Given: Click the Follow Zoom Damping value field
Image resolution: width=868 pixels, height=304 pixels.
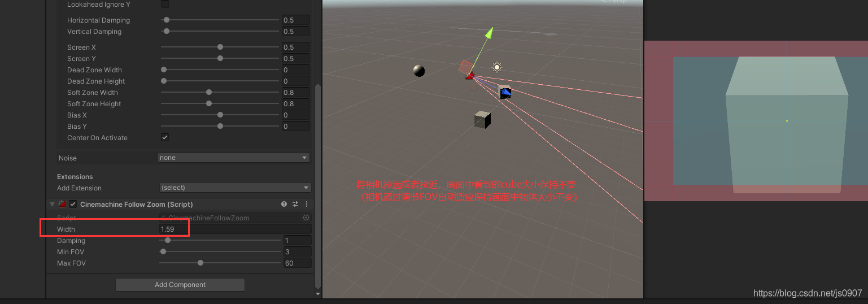Looking at the screenshot, I should click(x=297, y=241).
